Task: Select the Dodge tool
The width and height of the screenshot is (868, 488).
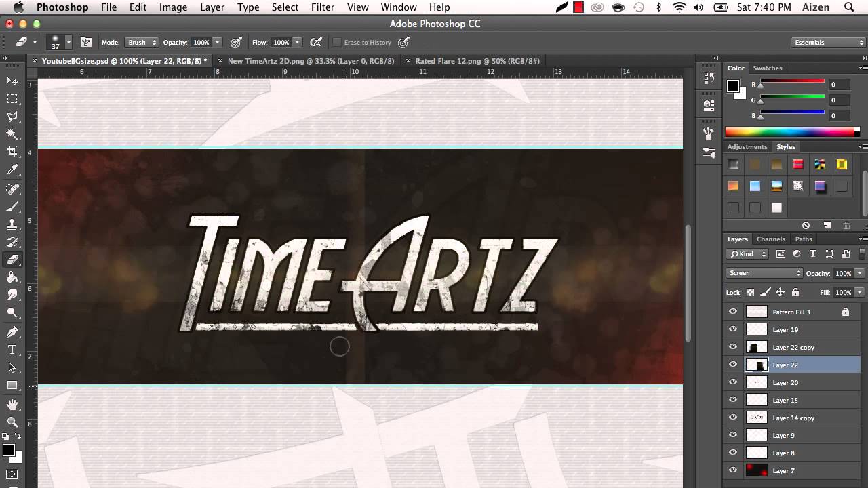Action: coord(12,312)
